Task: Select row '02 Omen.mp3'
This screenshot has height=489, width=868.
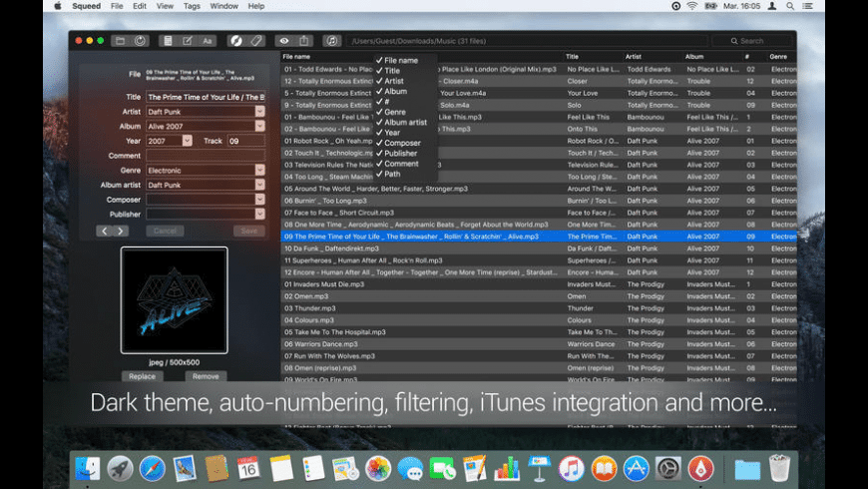Action: point(539,296)
